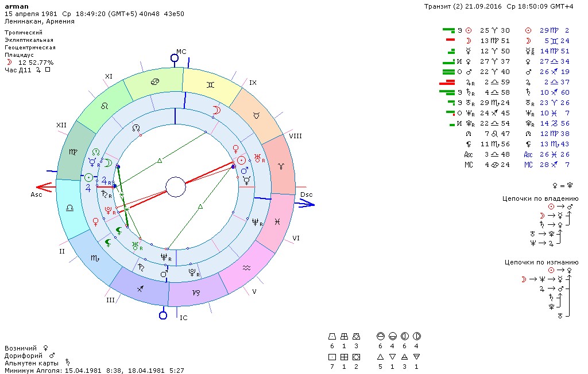The height and width of the screenshot is (374, 588).
Task: Click the blue IC marker below the chart
Action: click(163, 314)
